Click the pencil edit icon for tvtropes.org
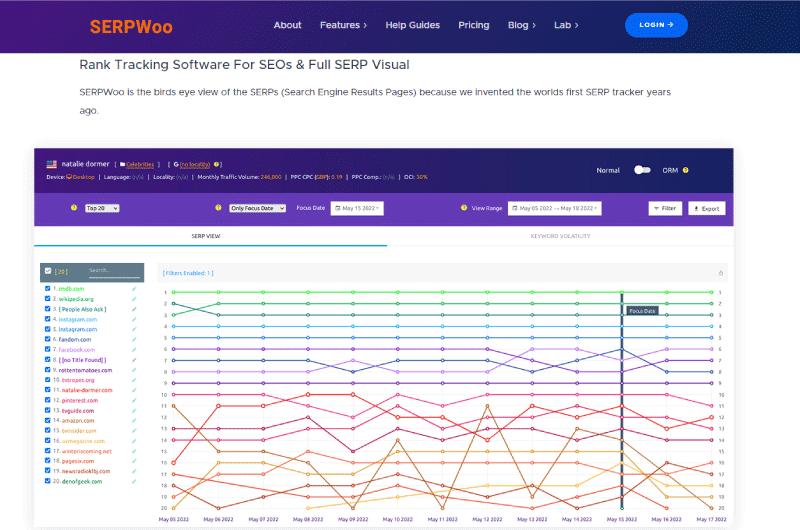This screenshot has width=800, height=530. point(134,380)
